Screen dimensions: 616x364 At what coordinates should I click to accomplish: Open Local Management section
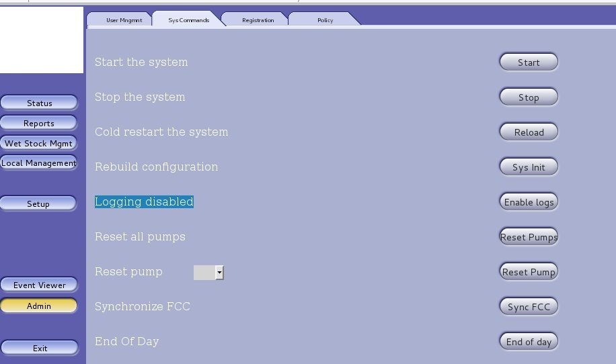pos(39,163)
